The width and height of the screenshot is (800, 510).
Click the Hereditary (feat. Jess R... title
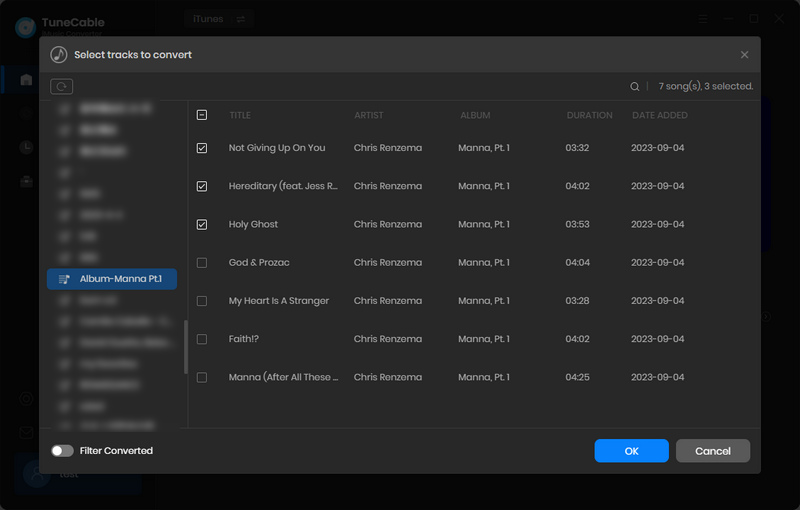click(x=283, y=186)
